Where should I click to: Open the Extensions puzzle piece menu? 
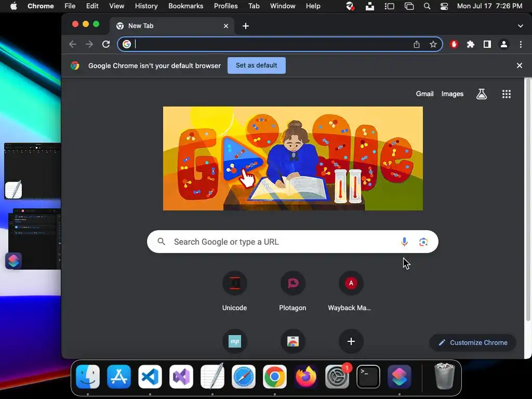[471, 44]
